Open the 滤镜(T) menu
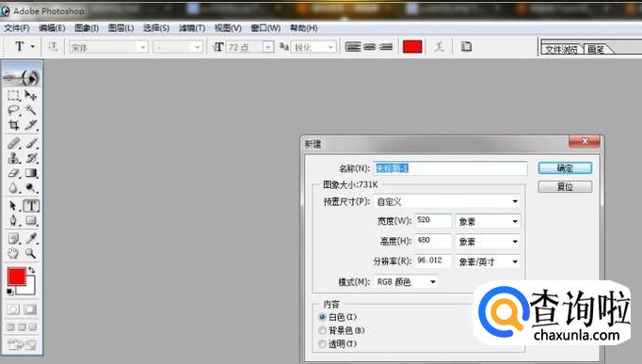This screenshot has width=642, height=364. (192, 28)
